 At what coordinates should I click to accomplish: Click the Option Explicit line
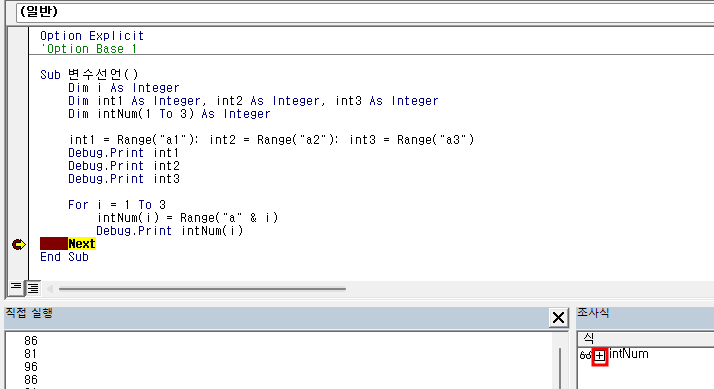(x=92, y=36)
